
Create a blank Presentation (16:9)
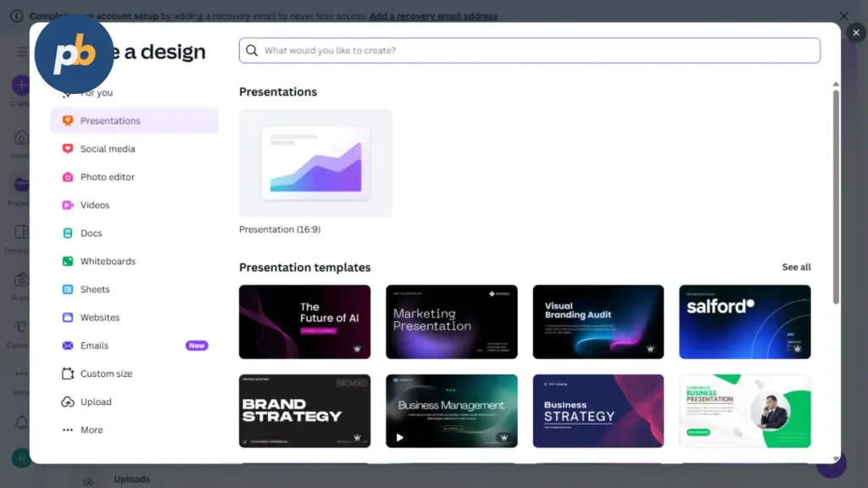pos(315,164)
